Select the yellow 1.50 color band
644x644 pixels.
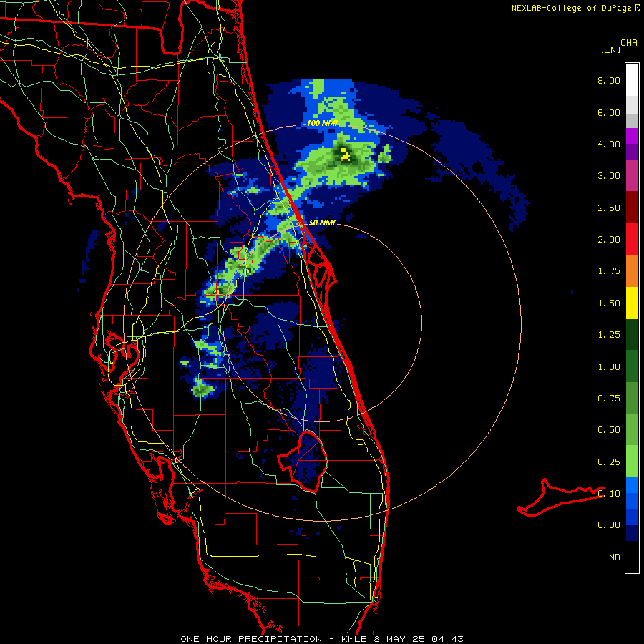pyautogui.click(x=632, y=303)
